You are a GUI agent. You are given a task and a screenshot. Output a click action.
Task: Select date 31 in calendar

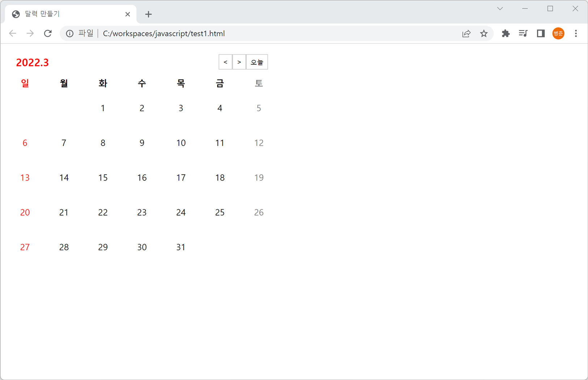(181, 247)
